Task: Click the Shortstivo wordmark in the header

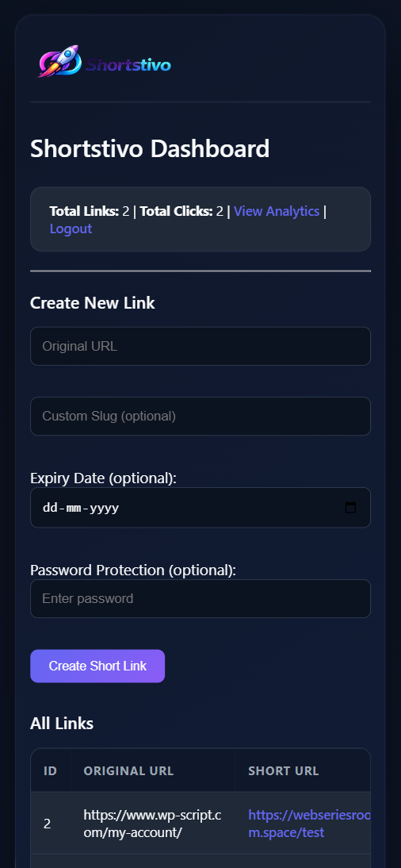Action: (128, 65)
